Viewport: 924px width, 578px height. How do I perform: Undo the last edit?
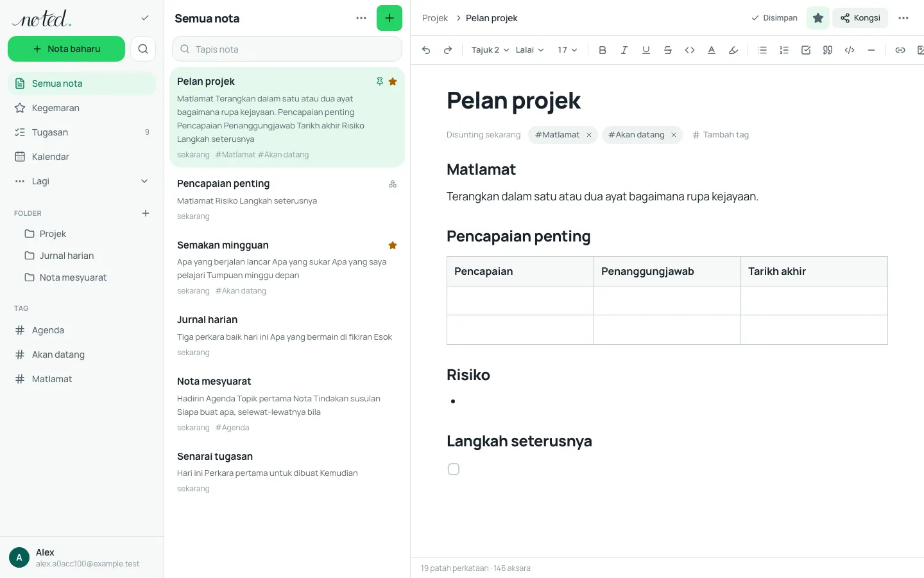click(x=426, y=50)
